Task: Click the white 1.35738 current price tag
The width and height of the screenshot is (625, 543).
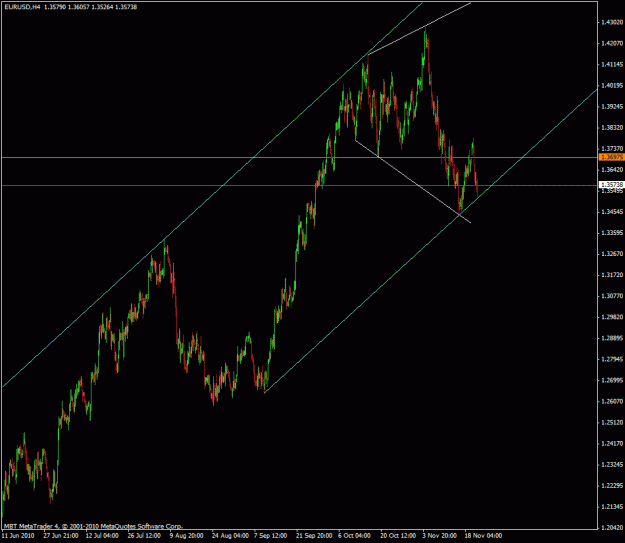Action: tap(611, 185)
